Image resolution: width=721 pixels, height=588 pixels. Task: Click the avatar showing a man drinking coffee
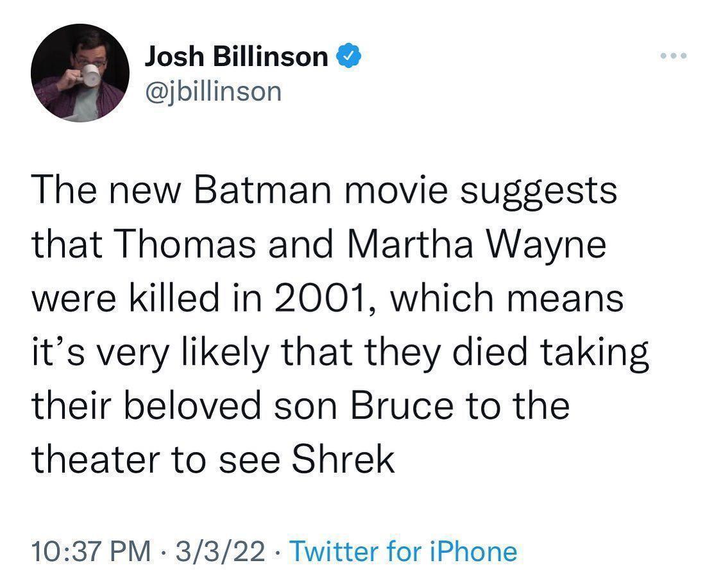click(80, 72)
